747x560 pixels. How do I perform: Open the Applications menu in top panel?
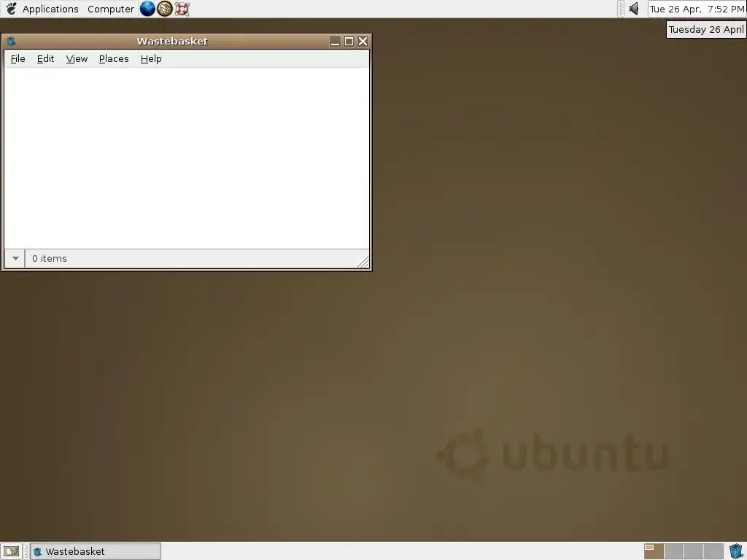pos(50,9)
